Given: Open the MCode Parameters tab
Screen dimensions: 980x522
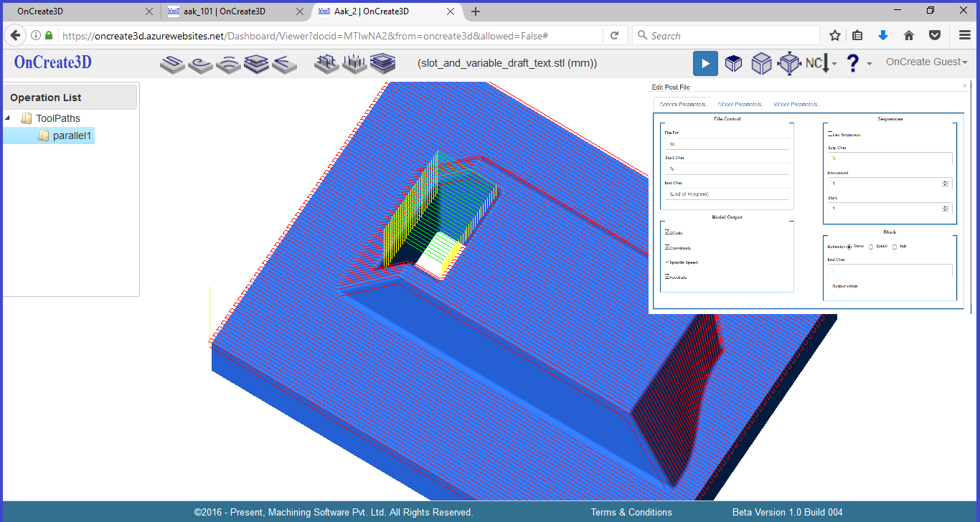Looking at the screenshot, I should pyautogui.click(x=795, y=105).
